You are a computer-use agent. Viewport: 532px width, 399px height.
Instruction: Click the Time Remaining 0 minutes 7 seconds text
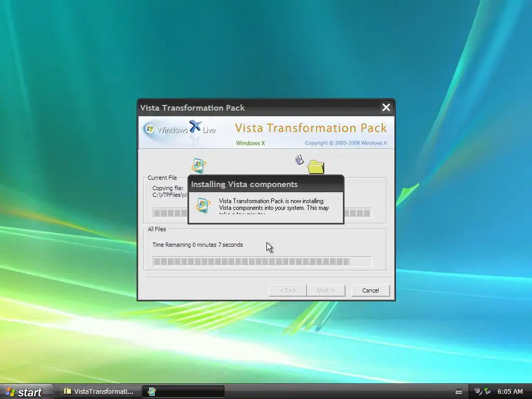[197, 245]
